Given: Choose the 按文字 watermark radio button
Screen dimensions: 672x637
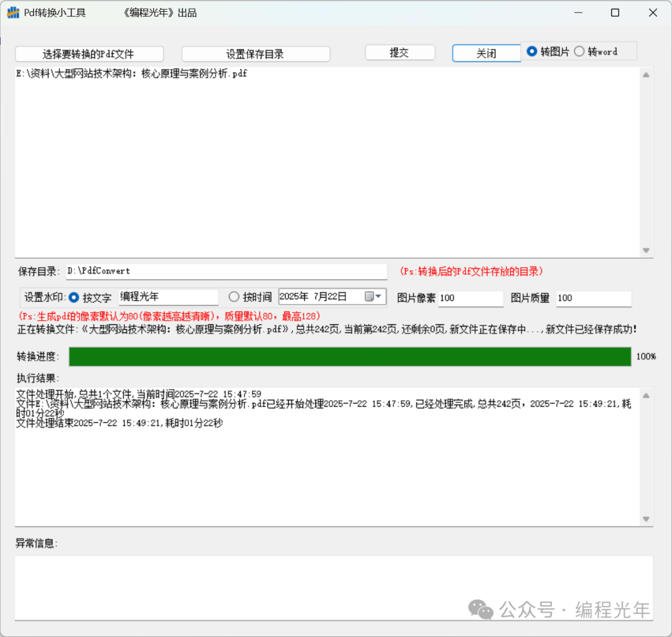Looking at the screenshot, I should coord(74,298).
